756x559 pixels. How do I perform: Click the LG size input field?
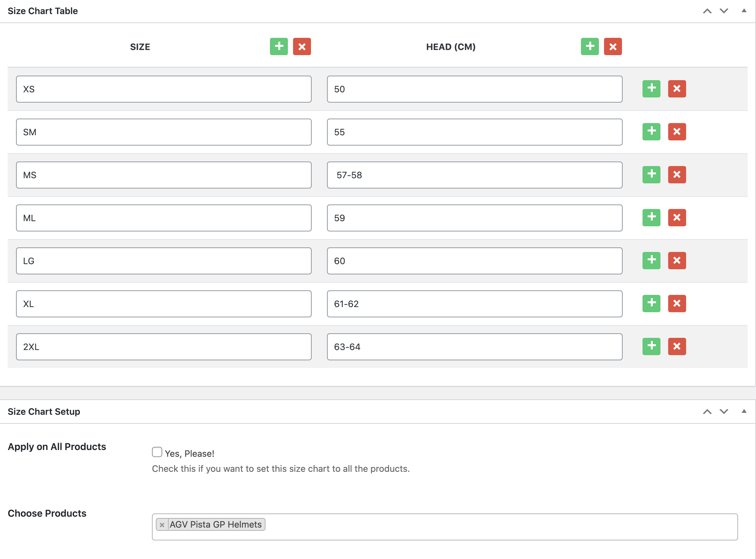click(164, 261)
